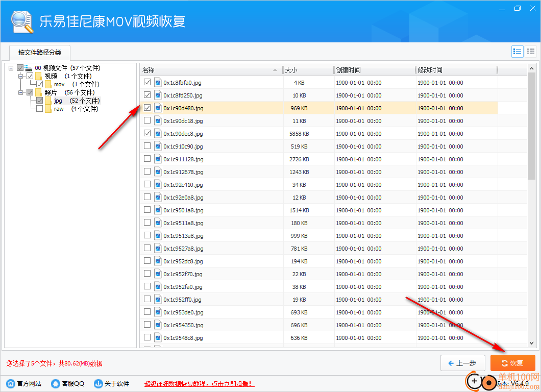Sort by 创建时间 column header
The height and width of the screenshot is (392, 541).
pyautogui.click(x=375, y=70)
